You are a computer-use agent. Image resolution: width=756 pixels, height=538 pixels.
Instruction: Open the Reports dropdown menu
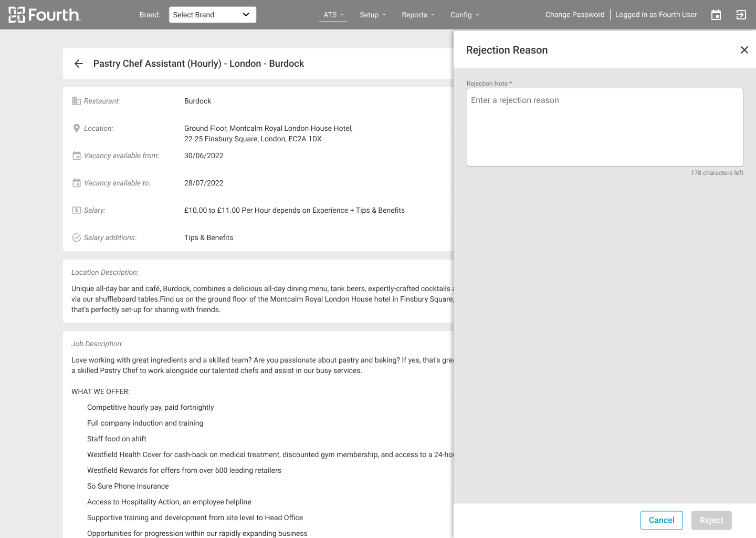(418, 15)
